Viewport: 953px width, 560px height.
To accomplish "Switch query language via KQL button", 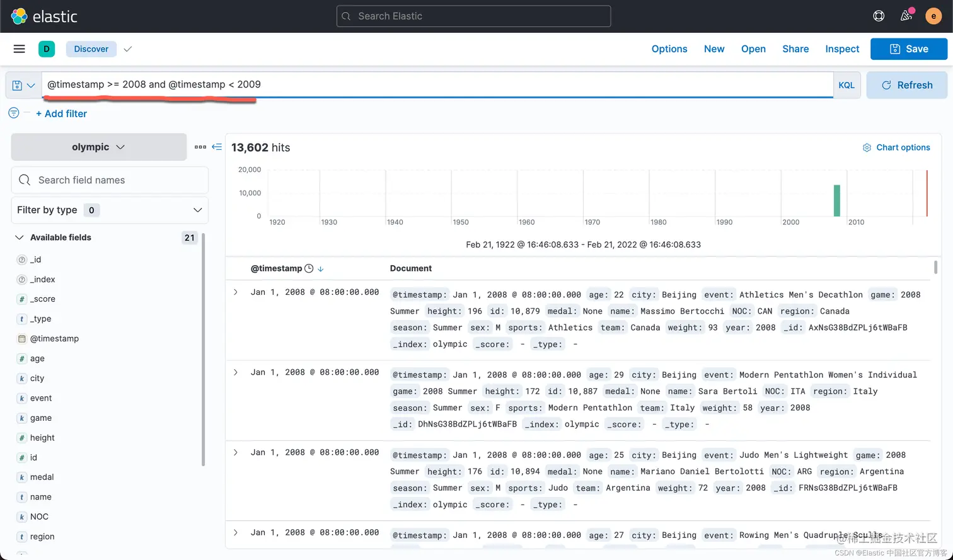I will click(x=846, y=85).
